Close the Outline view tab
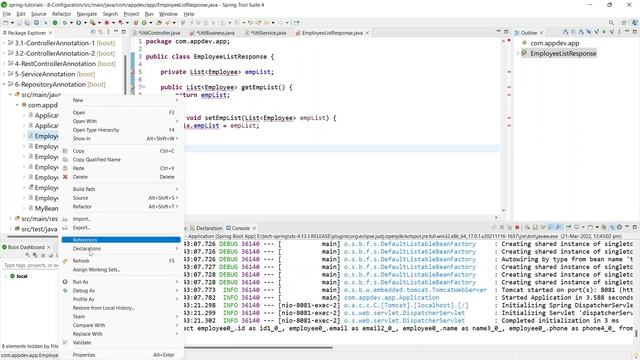Viewport: 640px width, 360px height. tap(542, 33)
